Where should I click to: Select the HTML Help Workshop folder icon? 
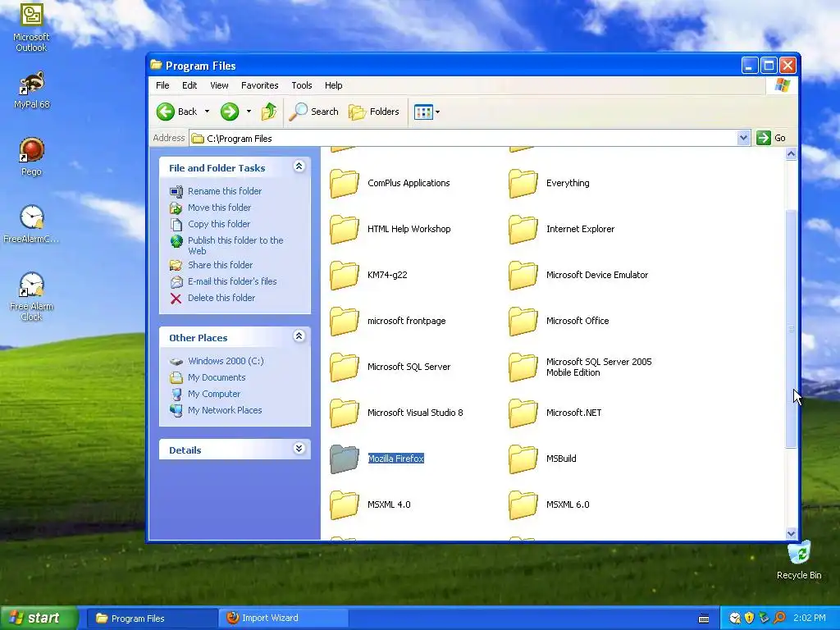pos(344,230)
